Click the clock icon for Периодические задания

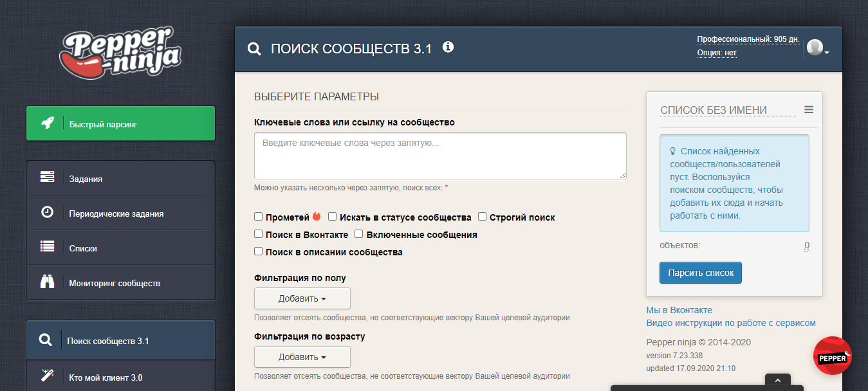click(x=47, y=212)
